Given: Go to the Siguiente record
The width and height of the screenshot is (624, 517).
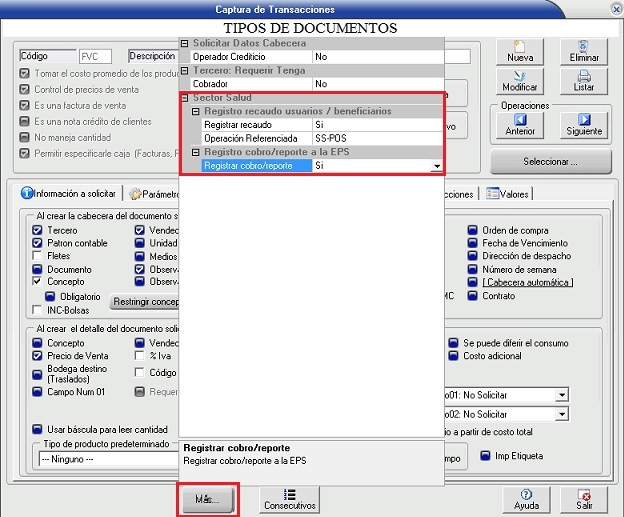Looking at the screenshot, I should tap(584, 125).
